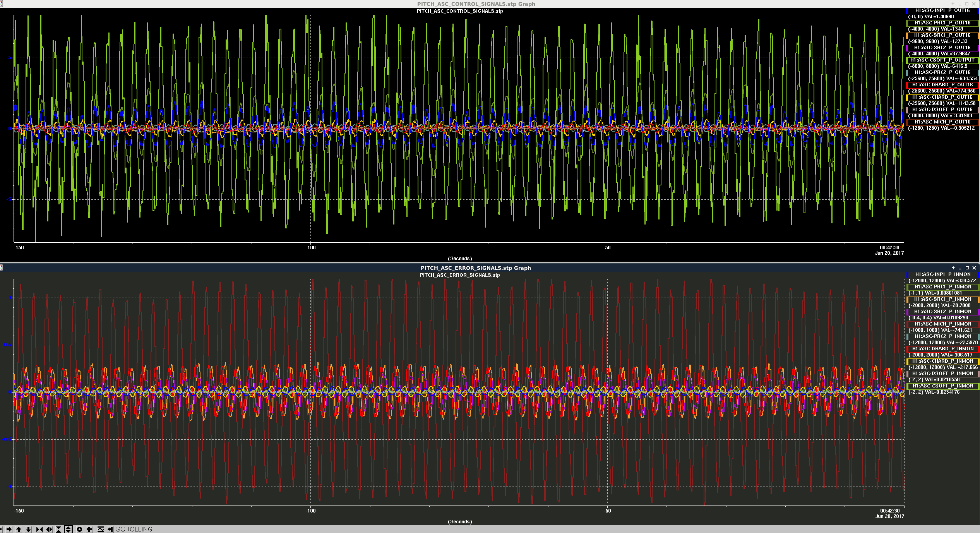The width and height of the screenshot is (980, 533).
Task: Click the '(-1, 1) VAL=0.00861081' range text
Action: [x=935, y=293]
